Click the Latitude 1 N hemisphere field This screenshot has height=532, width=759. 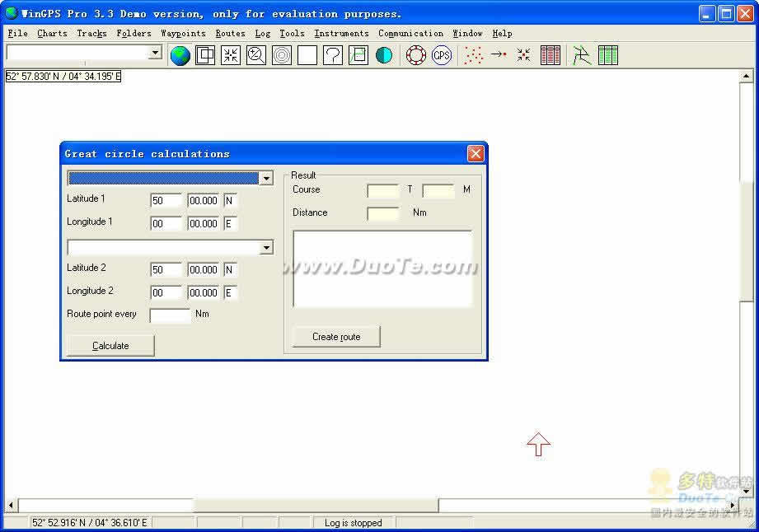231,201
